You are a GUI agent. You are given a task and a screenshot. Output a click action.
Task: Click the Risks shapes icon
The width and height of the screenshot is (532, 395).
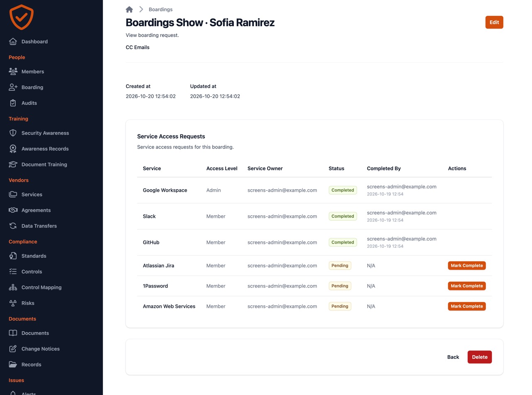coord(13,303)
